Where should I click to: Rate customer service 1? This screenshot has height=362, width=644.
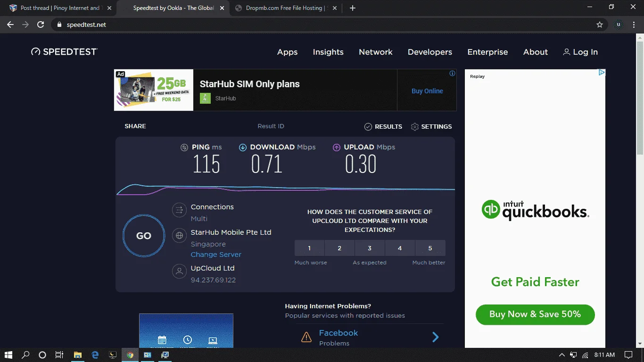point(309,248)
